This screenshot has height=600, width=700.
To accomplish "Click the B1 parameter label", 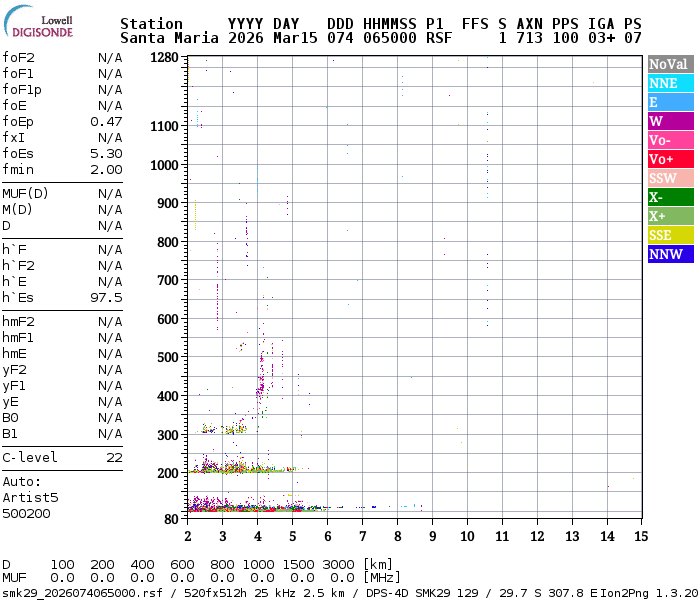I will pyautogui.click(x=10, y=434).
